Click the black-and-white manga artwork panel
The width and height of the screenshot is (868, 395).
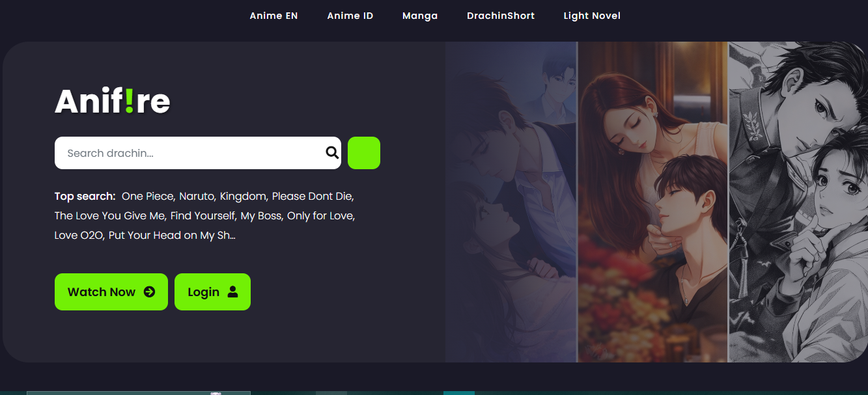(798, 202)
